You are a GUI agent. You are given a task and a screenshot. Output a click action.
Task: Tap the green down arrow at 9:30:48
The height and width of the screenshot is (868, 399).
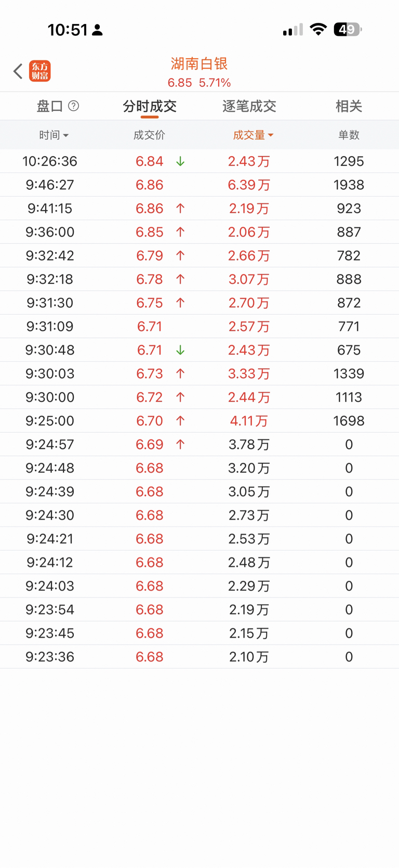[180, 350]
